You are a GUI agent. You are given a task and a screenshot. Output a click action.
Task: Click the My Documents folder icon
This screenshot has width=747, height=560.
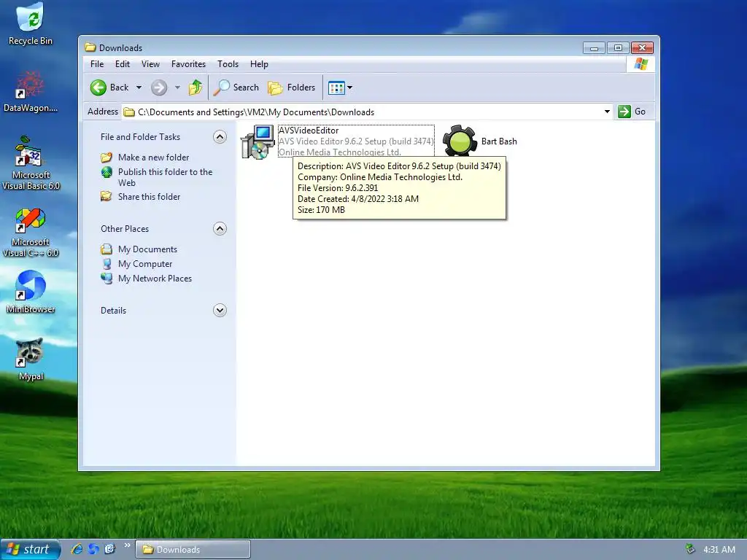click(x=107, y=249)
